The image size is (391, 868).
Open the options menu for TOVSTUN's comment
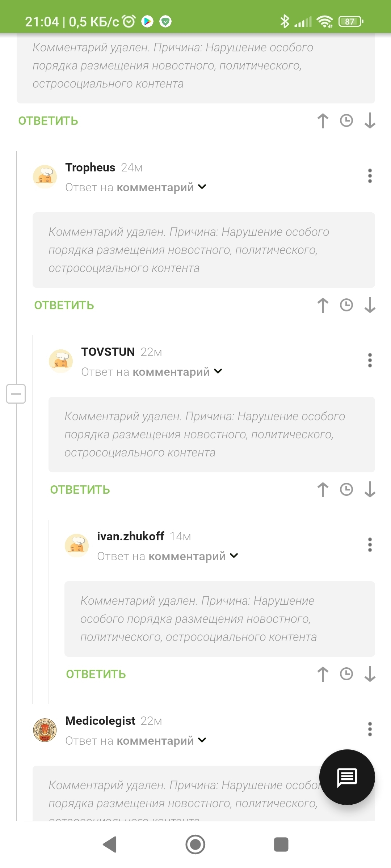point(370,360)
